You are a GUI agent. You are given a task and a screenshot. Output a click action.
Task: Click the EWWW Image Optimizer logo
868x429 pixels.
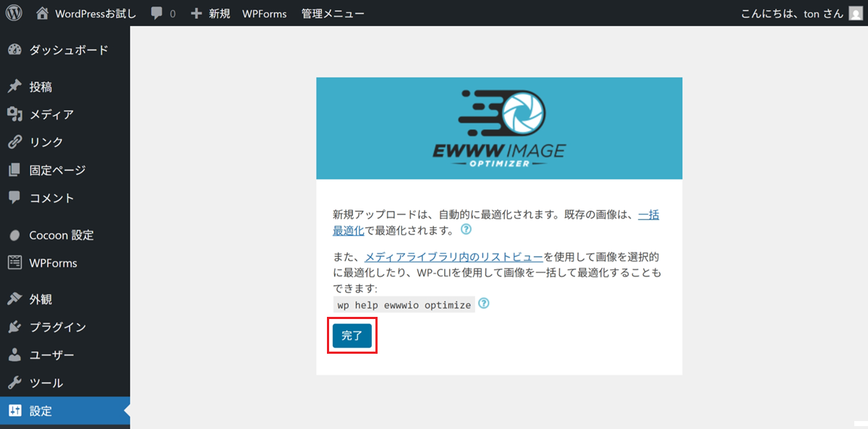[x=499, y=128]
